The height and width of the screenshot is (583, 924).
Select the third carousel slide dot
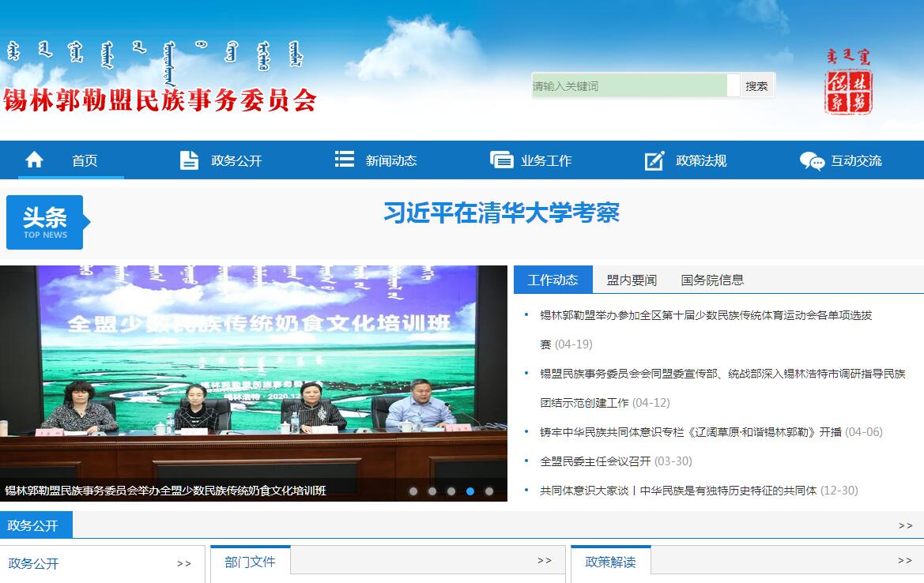tap(451, 491)
